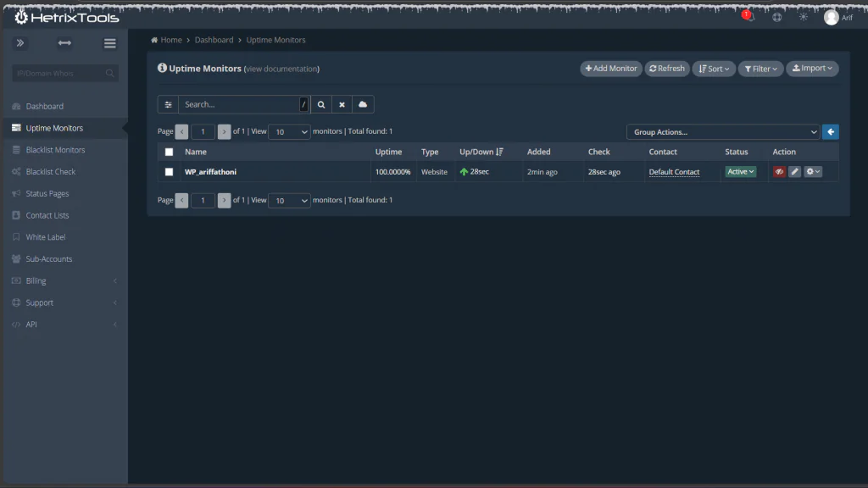Screen dimensions: 868x488
Task: Expand API menu in sidebar
Action: click(x=65, y=324)
